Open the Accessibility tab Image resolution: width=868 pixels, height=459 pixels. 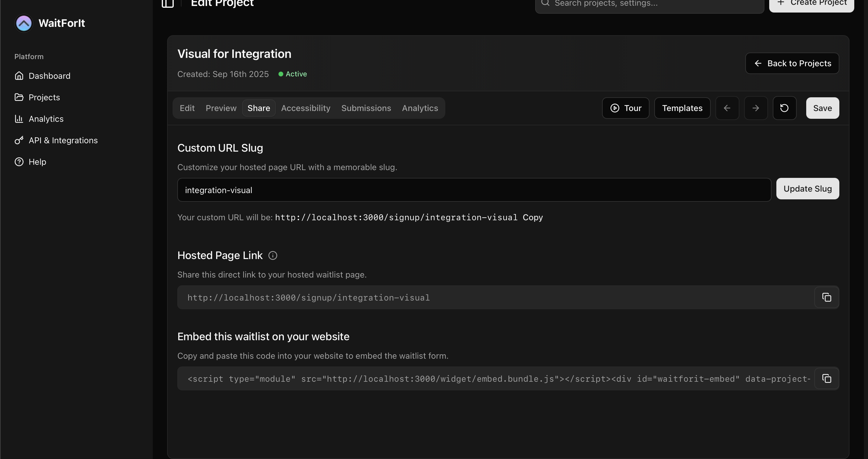pyautogui.click(x=305, y=108)
